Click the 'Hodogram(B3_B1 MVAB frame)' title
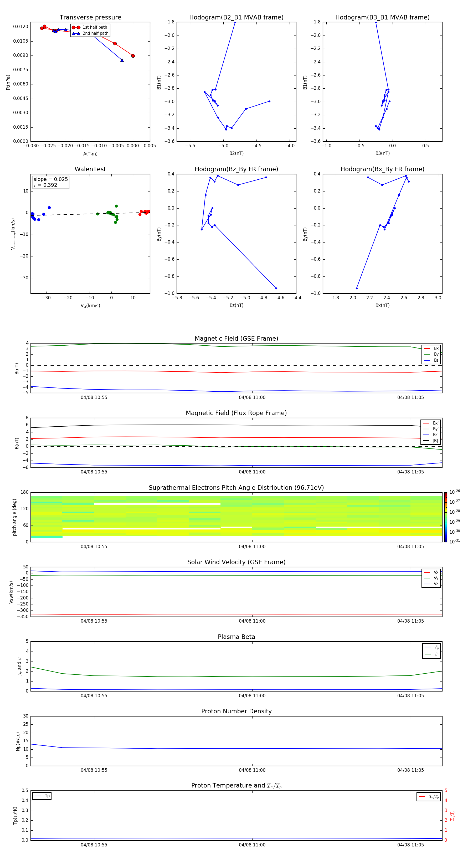The height and width of the screenshot is (868, 473). coord(382,18)
